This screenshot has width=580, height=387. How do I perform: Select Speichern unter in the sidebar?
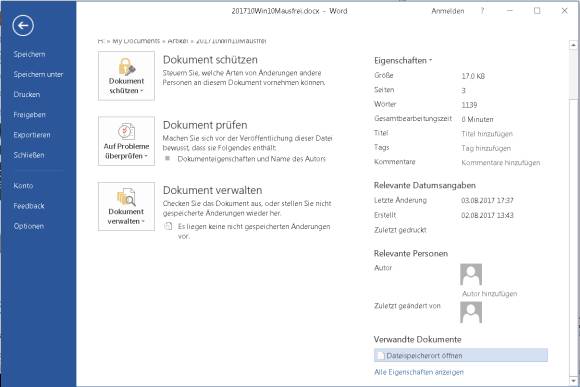pyautogui.click(x=38, y=74)
